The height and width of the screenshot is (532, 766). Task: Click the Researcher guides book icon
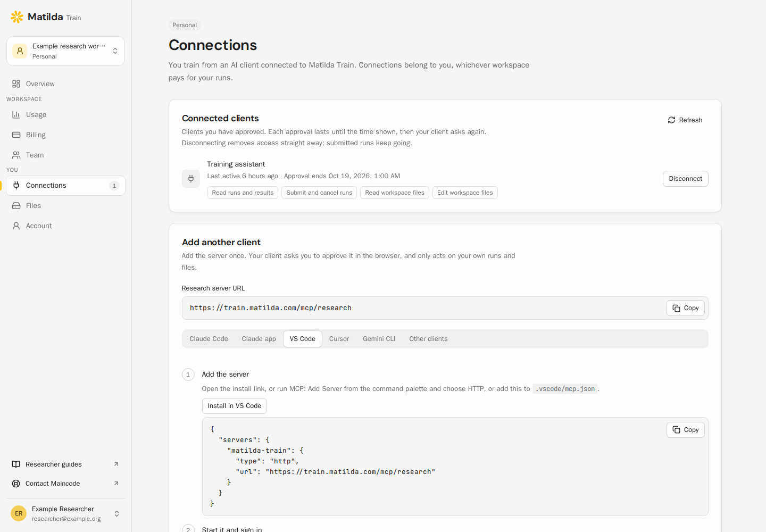coord(16,464)
